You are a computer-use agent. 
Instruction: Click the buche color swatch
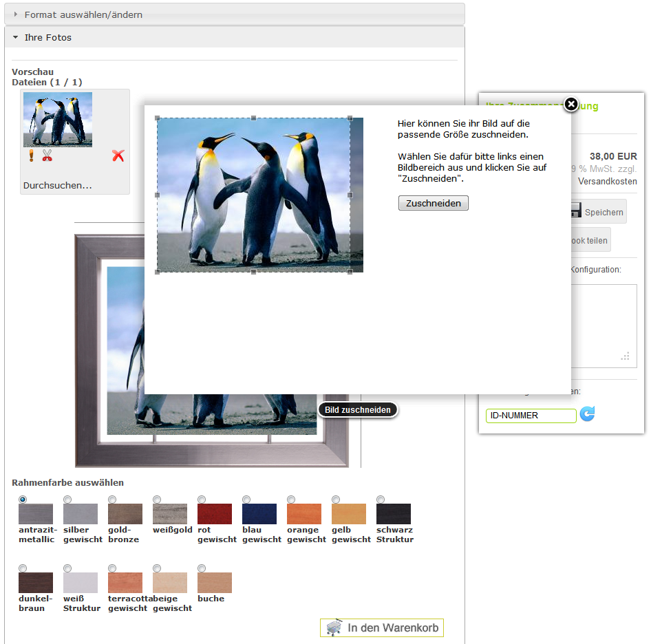(x=215, y=583)
